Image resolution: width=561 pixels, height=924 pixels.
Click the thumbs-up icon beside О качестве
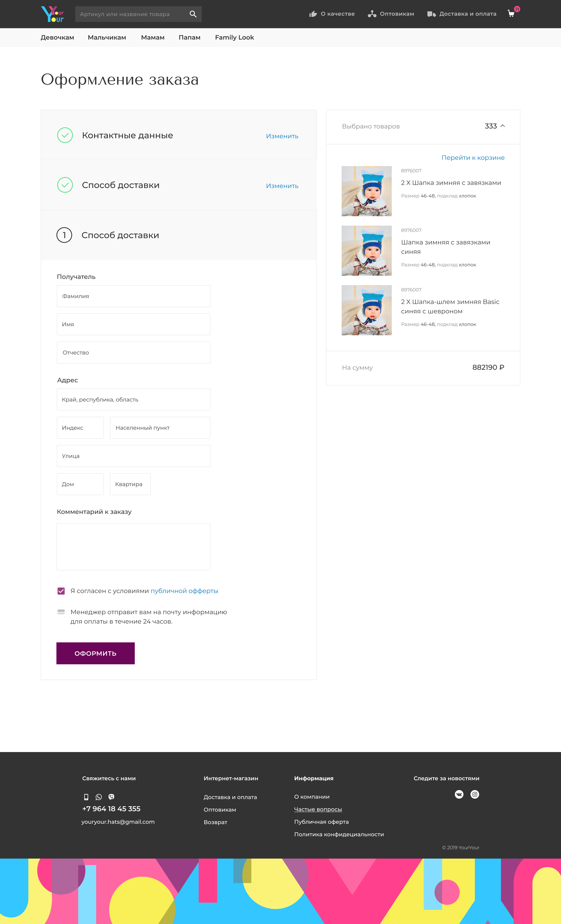pos(313,14)
